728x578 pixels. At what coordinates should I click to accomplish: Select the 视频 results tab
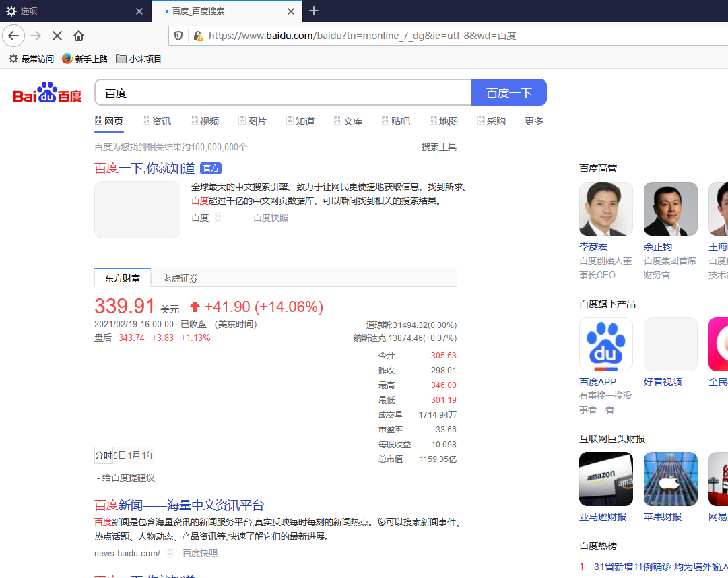point(205,121)
